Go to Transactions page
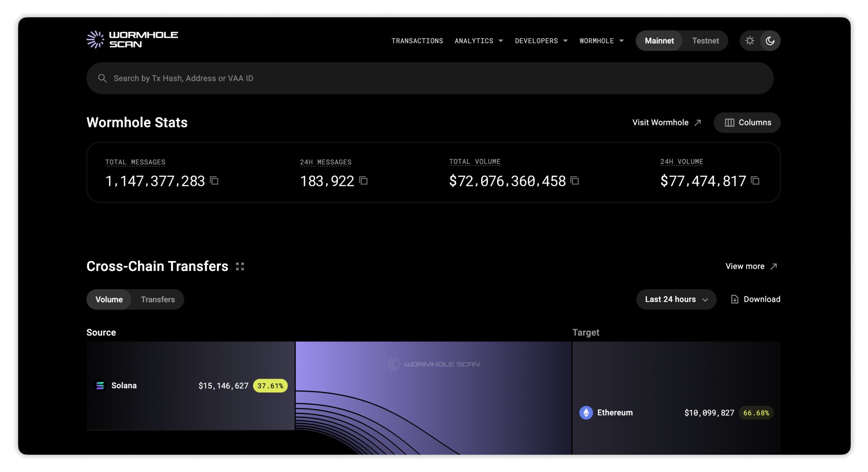This screenshot has height=472, width=868. coord(417,41)
